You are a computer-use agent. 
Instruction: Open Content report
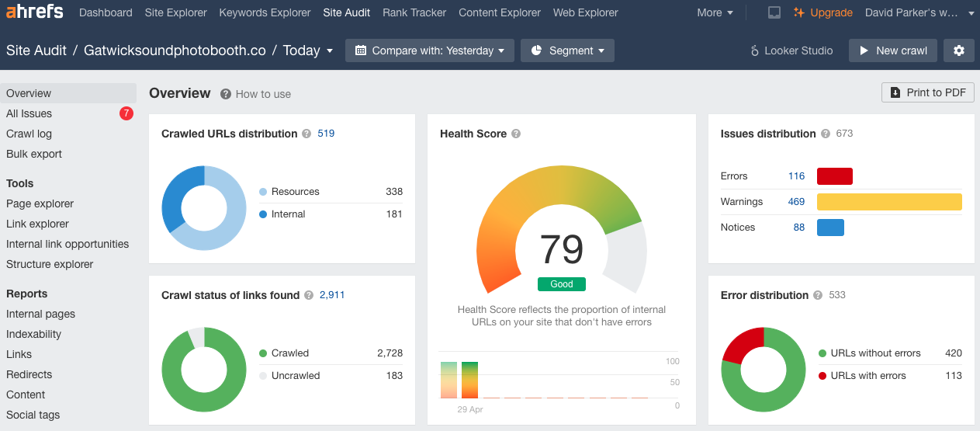pos(26,395)
